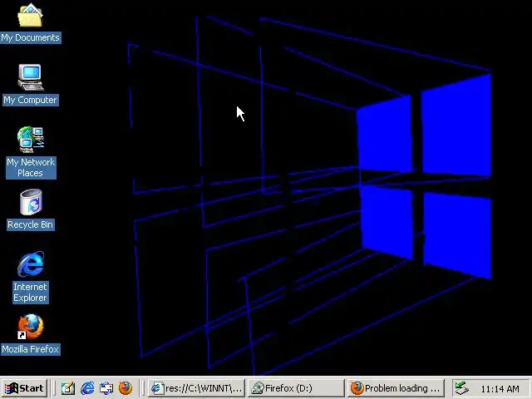Image resolution: width=532 pixels, height=399 pixels.
Task: Click the My Network Places label
Action: 31,168
